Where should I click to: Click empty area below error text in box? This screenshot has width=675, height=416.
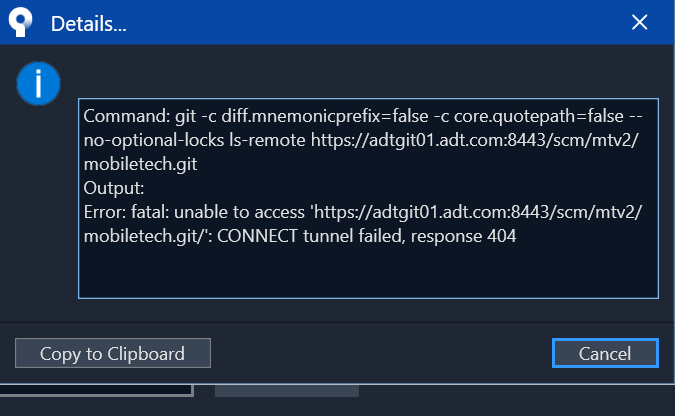tap(368, 272)
